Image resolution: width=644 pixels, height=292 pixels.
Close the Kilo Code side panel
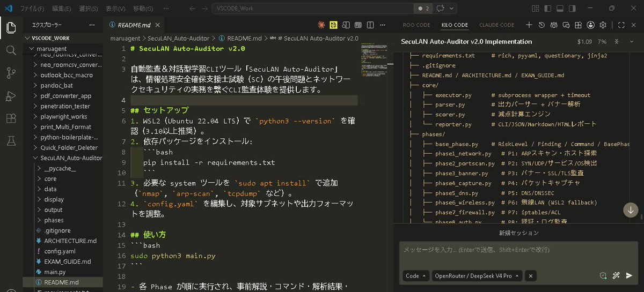[634, 25]
